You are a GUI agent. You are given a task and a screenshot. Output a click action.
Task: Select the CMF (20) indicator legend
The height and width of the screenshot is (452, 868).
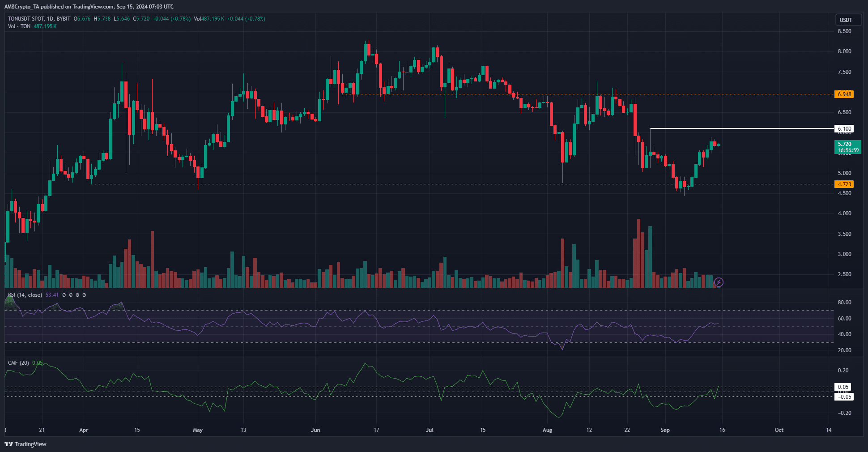point(18,363)
